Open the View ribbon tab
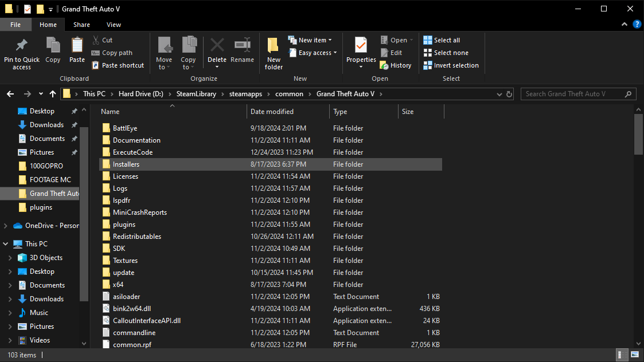This screenshot has width=644, height=362. click(x=114, y=25)
